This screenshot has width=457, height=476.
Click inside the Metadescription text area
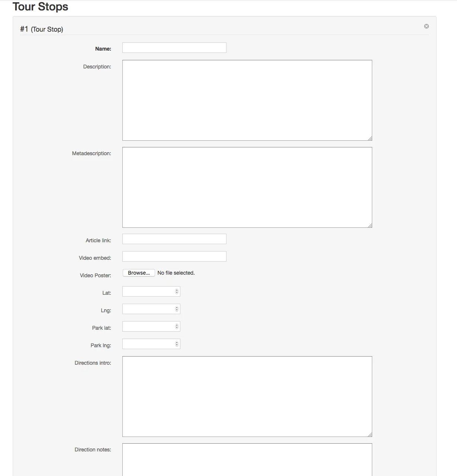(x=247, y=187)
